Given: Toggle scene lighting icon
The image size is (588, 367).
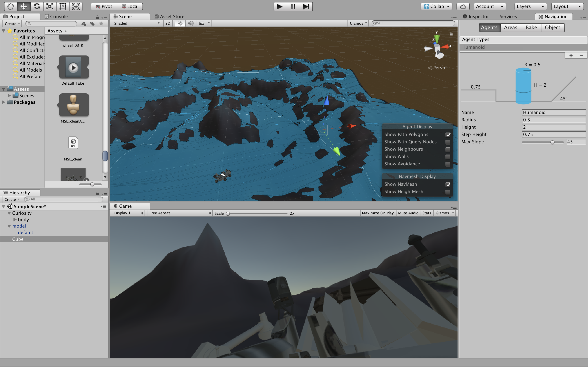Looking at the screenshot, I should (x=180, y=23).
